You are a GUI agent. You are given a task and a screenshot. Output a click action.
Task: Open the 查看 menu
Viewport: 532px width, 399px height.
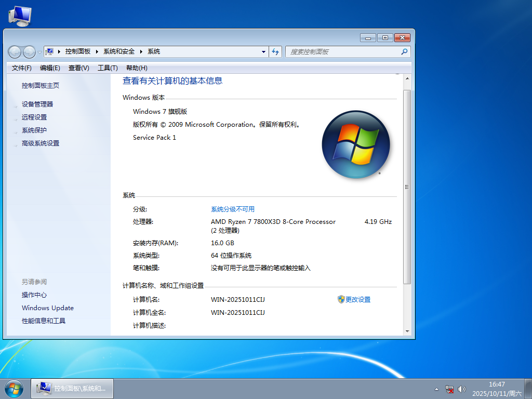pyautogui.click(x=78, y=68)
